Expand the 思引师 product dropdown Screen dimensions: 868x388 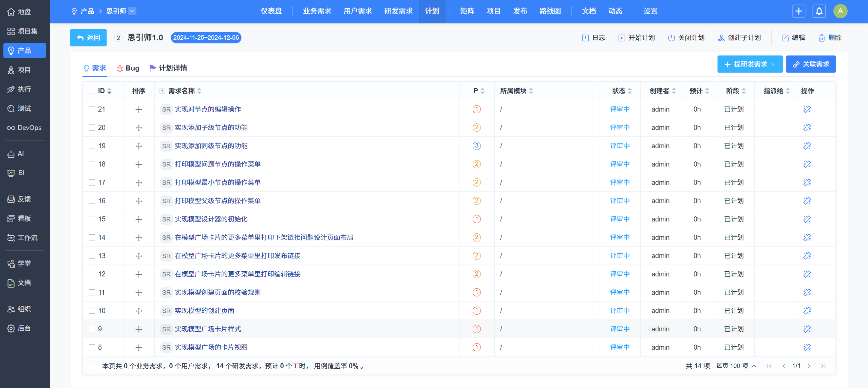click(x=133, y=11)
